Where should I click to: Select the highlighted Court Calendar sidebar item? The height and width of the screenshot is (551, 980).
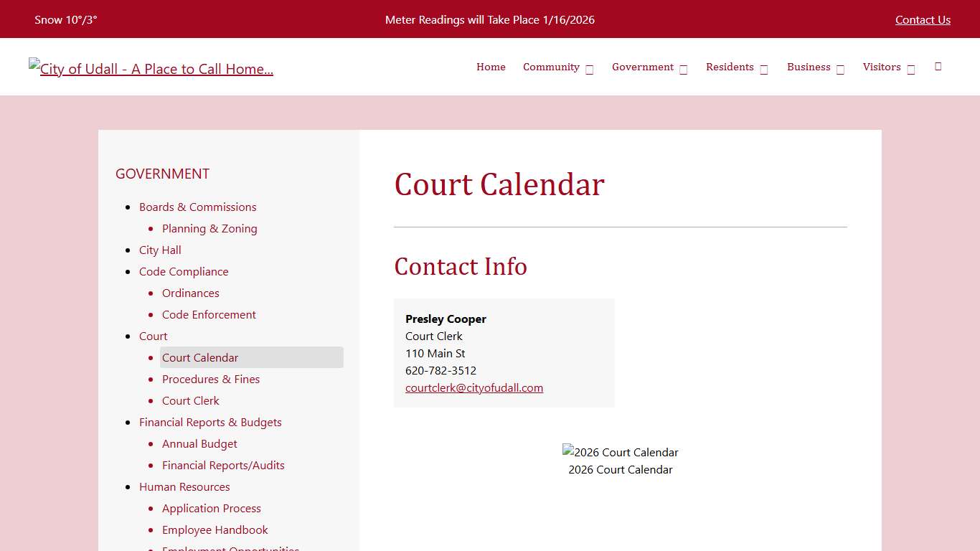point(200,357)
